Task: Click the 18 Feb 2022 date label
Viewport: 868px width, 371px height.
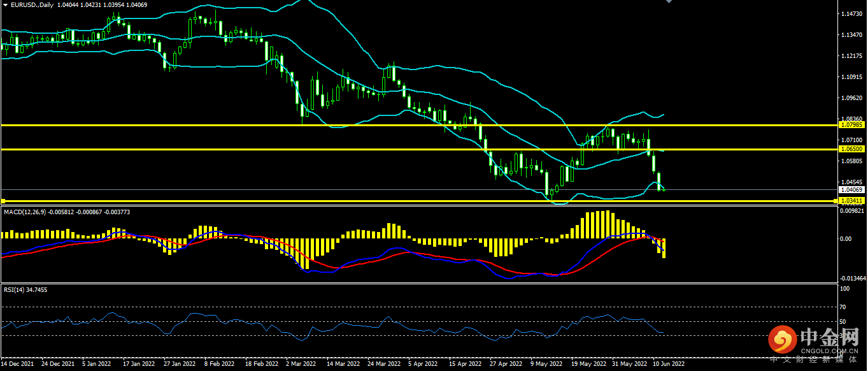Action: tap(261, 365)
